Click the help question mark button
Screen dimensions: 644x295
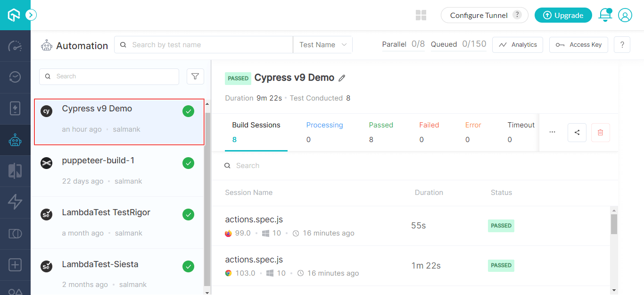coord(622,45)
